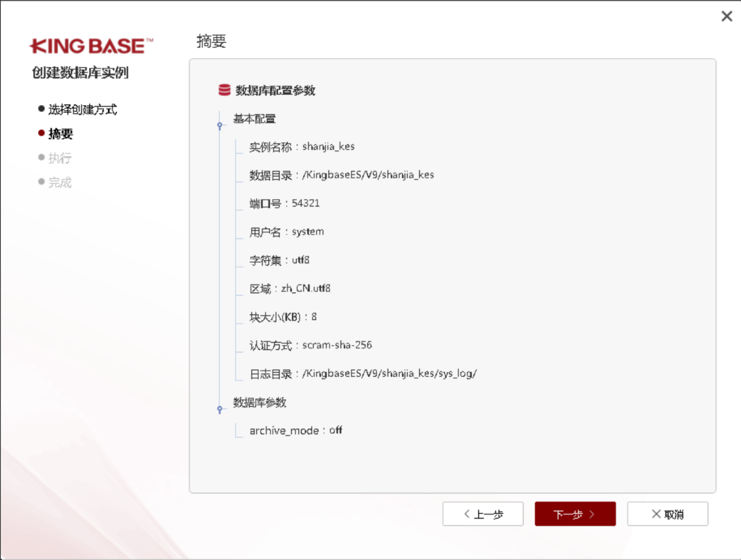The height and width of the screenshot is (560, 741).
Task: Click the 下一步 next button
Action: coord(575,514)
